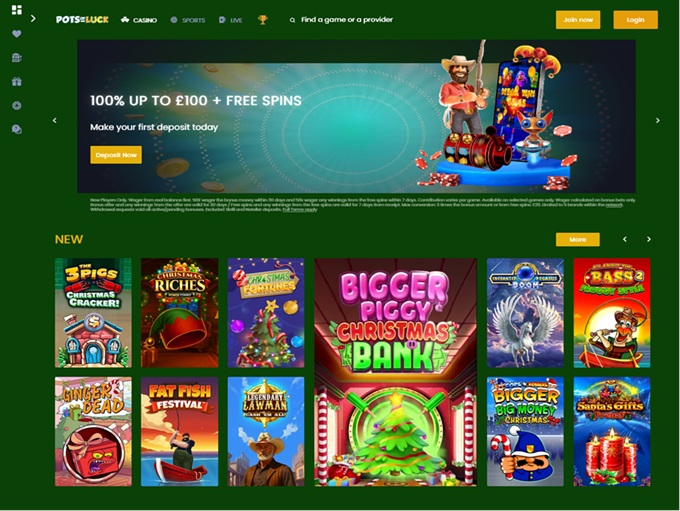
Task: Focus the Find a game search field
Action: pyautogui.click(x=347, y=20)
